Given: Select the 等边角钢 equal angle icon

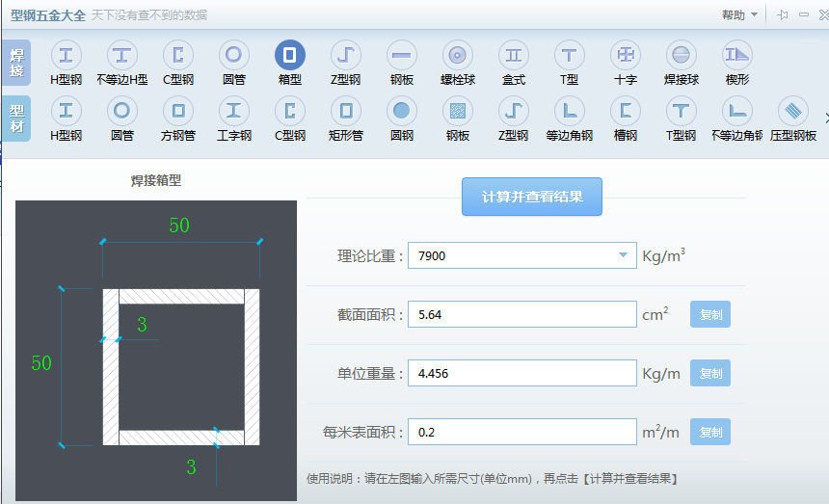Looking at the screenshot, I should tap(569, 112).
